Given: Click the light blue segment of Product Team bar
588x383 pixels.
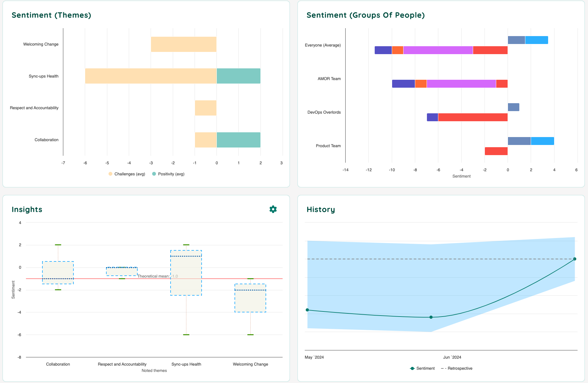Looking at the screenshot, I should point(542,141).
